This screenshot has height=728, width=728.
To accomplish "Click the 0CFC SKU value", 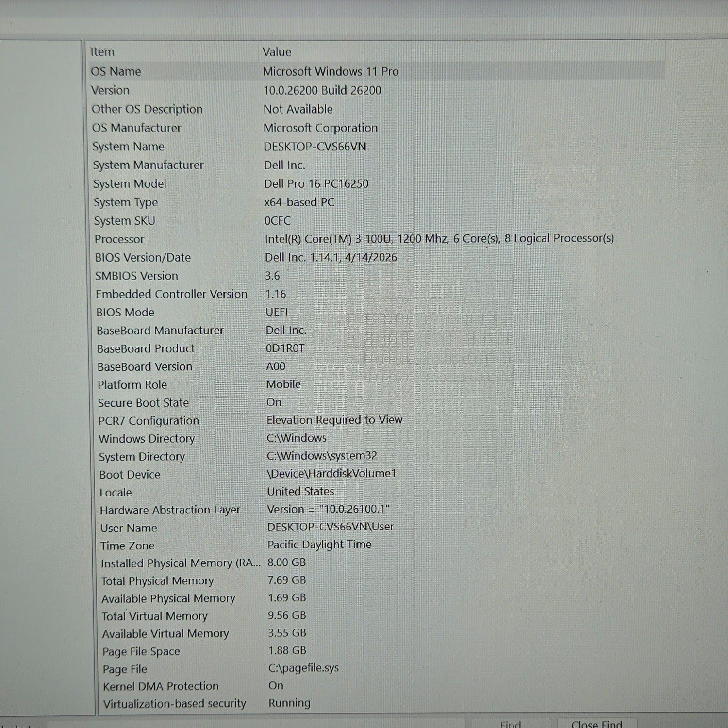I will (x=278, y=221).
